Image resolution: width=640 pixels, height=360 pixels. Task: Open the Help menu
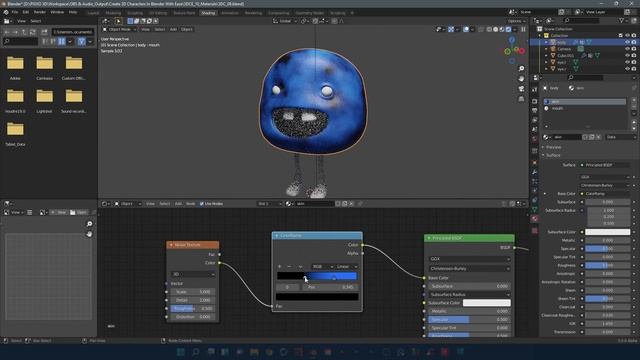(x=73, y=12)
